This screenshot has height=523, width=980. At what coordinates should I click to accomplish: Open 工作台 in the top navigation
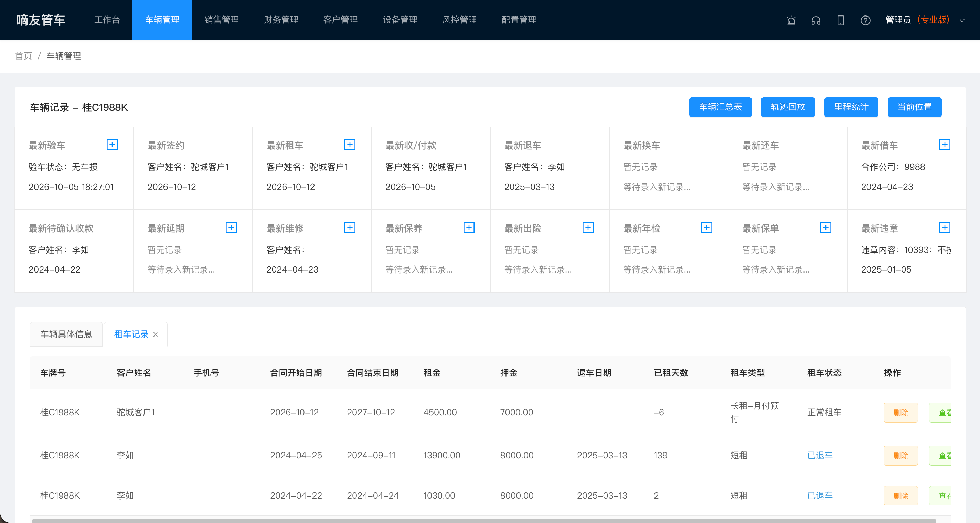[x=107, y=20]
